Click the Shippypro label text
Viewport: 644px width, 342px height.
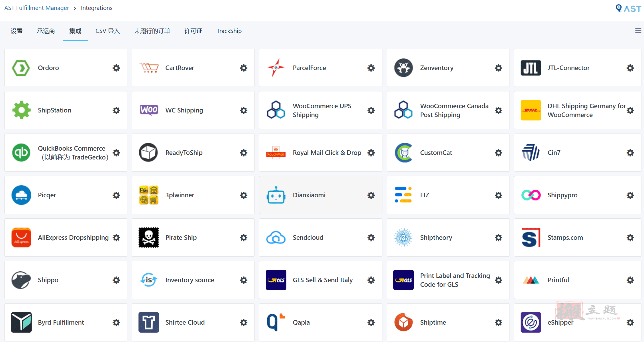pos(563,195)
